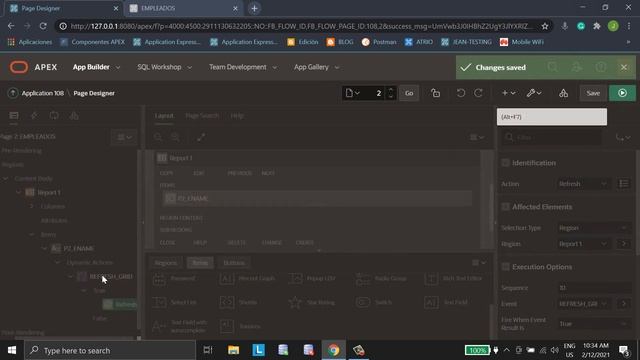Collapse the Execution Options property group

pos(505,267)
